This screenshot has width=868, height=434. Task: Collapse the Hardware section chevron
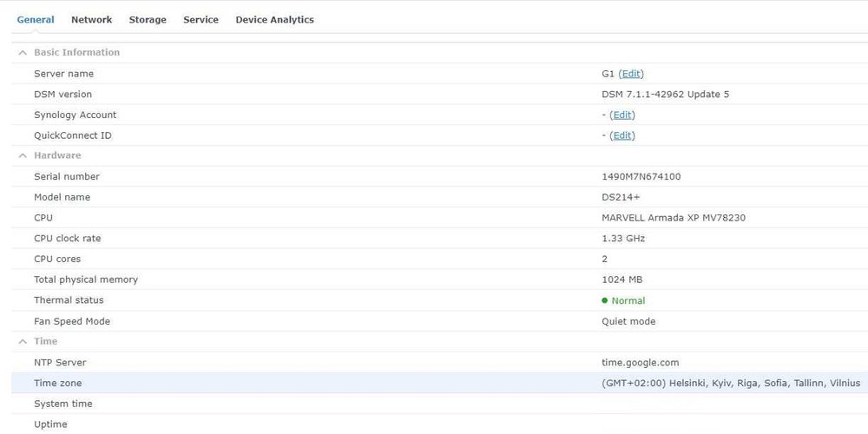(23, 155)
